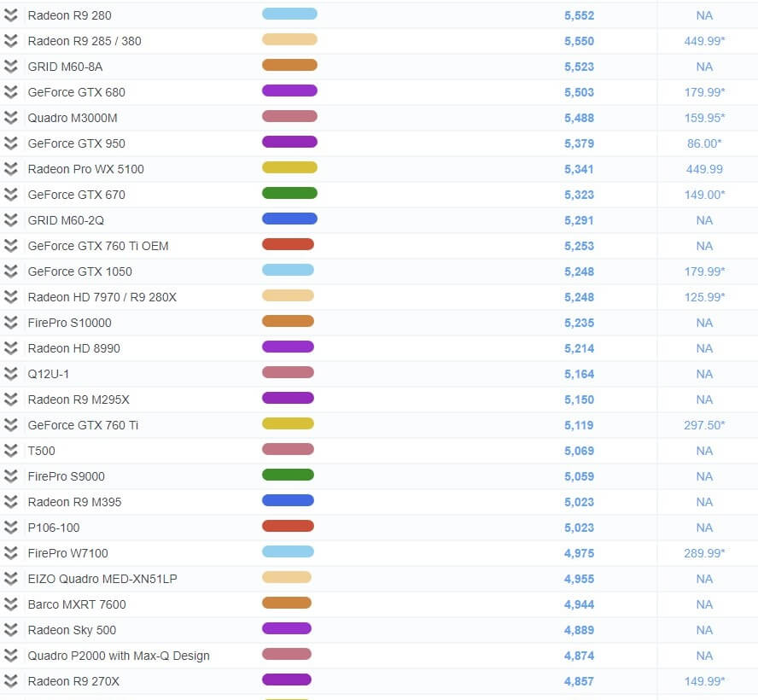Click the yellow bar for GeForce GTX 760 Ti
The width and height of the screenshot is (758, 700).
click(289, 423)
